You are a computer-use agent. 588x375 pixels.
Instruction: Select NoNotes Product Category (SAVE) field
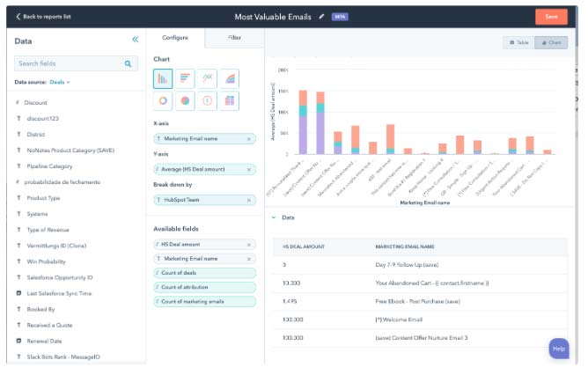click(70, 151)
